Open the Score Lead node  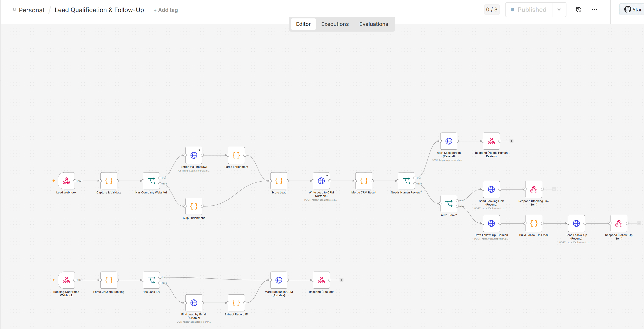279,181
